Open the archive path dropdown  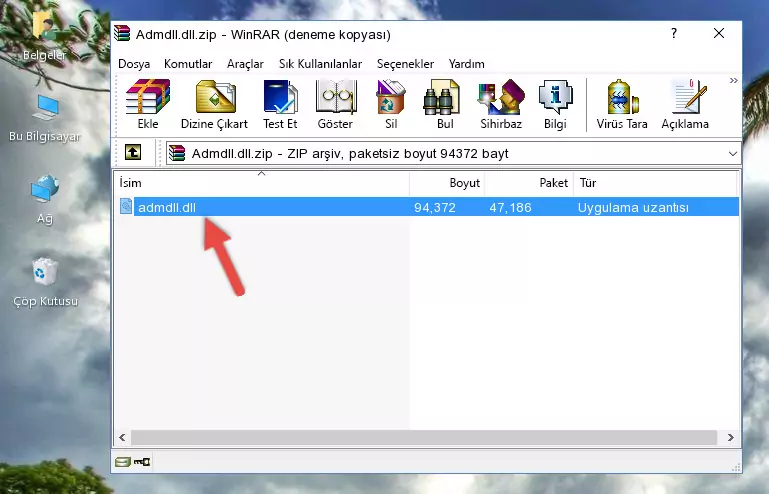coord(733,154)
